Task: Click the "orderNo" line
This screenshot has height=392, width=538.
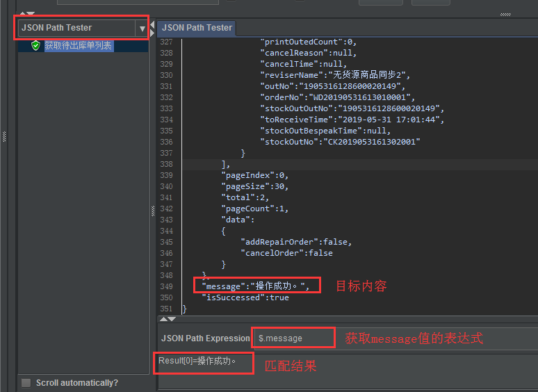Action: click(337, 97)
